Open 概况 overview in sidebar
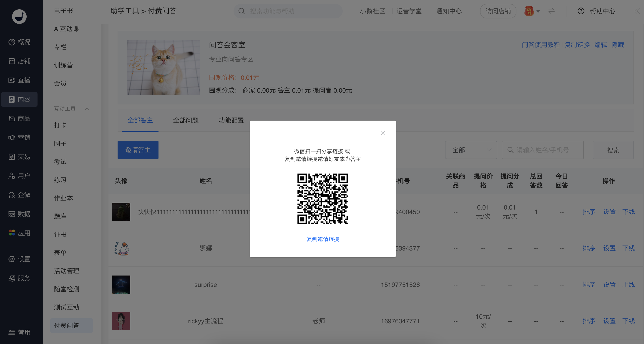This screenshot has height=344, width=644. 19,42
